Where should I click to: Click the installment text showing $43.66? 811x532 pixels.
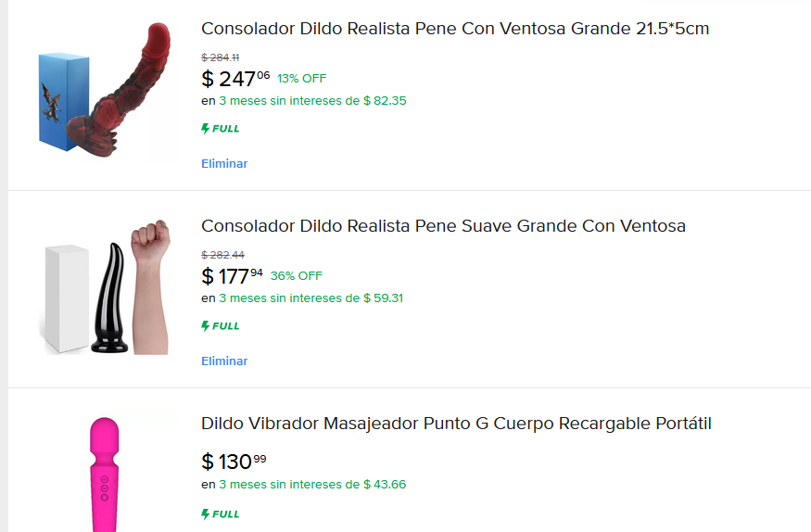coord(304,485)
